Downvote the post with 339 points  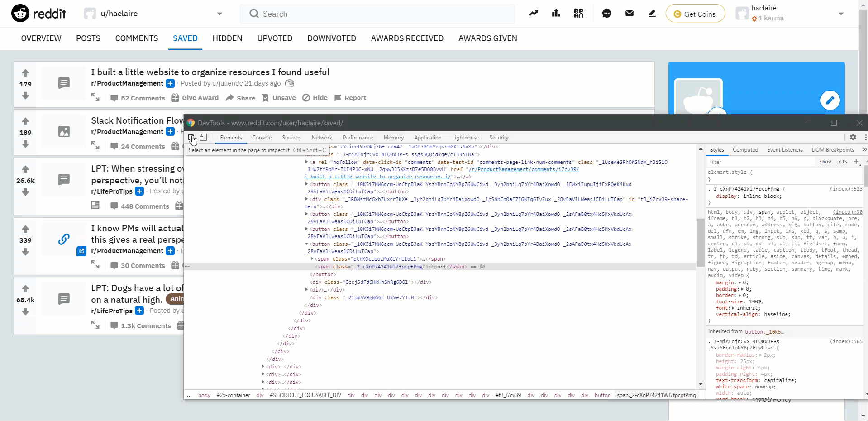(x=25, y=252)
